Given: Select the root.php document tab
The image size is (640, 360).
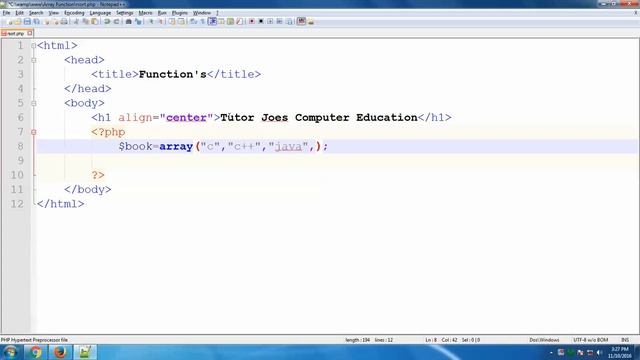Looking at the screenshot, I should pyautogui.click(x=16, y=33).
